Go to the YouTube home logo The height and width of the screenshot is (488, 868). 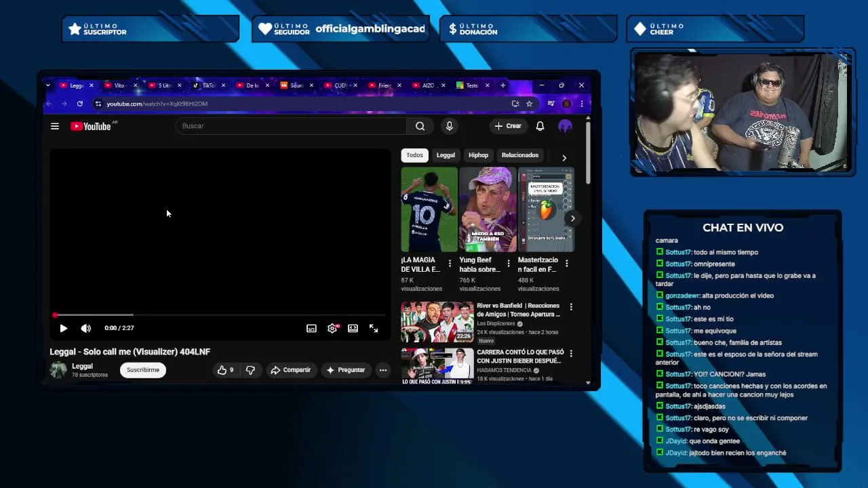pyautogui.click(x=91, y=126)
